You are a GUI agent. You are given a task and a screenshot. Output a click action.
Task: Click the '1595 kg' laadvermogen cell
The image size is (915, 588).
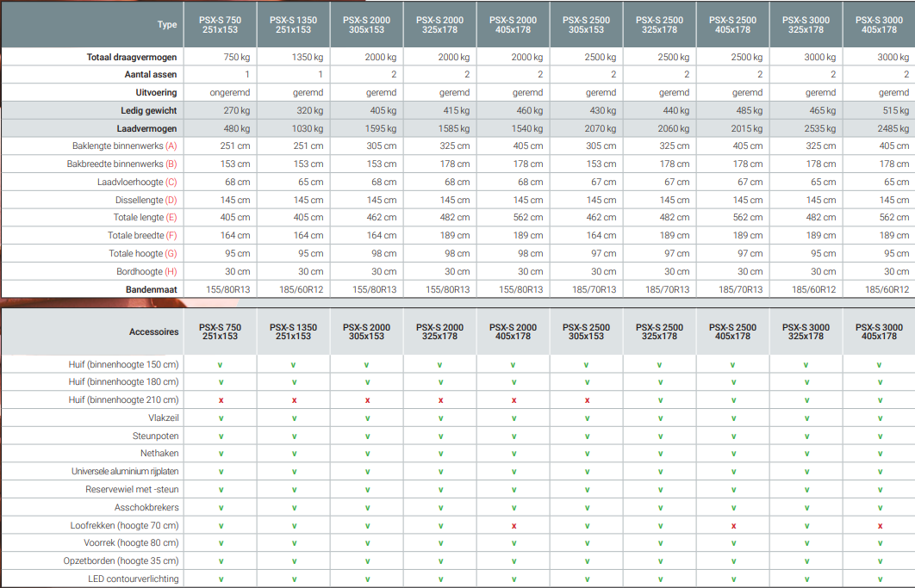point(380,129)
